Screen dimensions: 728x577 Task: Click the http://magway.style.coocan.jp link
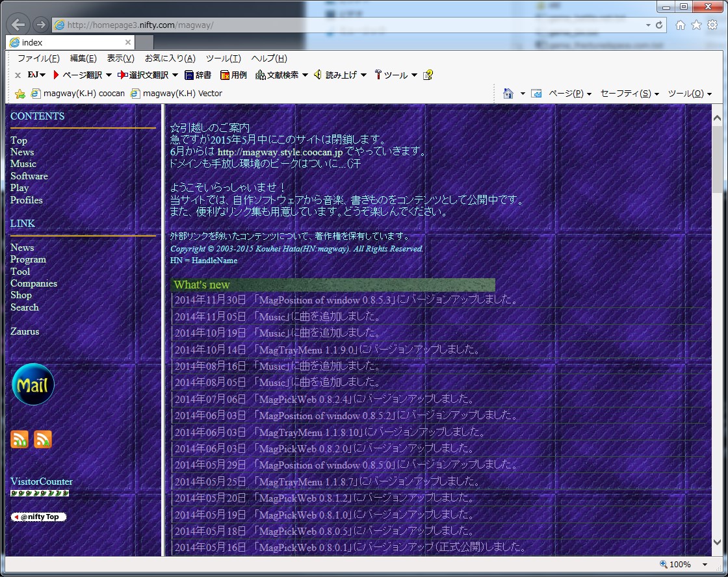[280, 152]
